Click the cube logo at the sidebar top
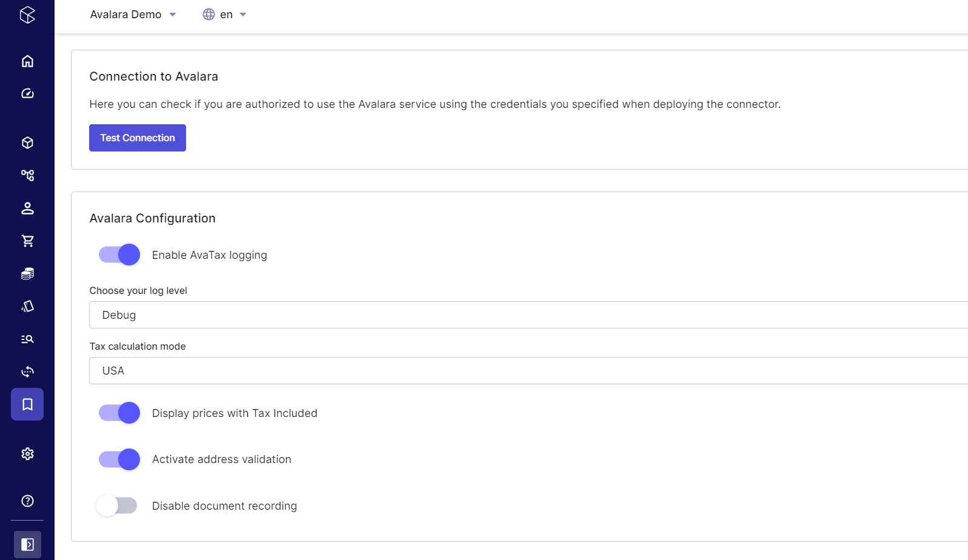Screen dimensions: 968x560 pos(27,15)
